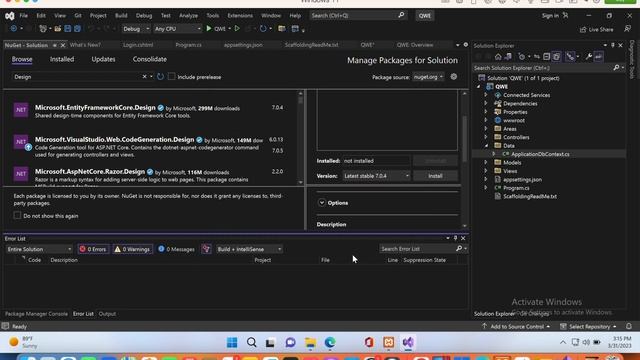This screenshot has width=640, height=360.
Task: Toggle the 0 Errors filter button
Action: point(93,249)
